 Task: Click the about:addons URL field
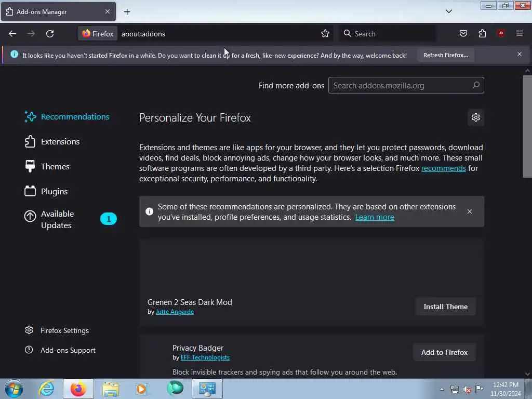217,34
